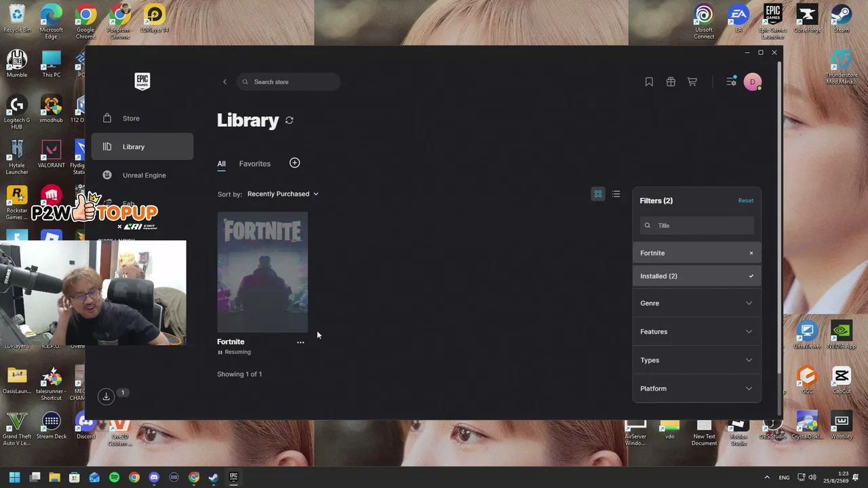Open the EA desktop shortcut
This screenshot has width=868, height=488.
(738, 18)
